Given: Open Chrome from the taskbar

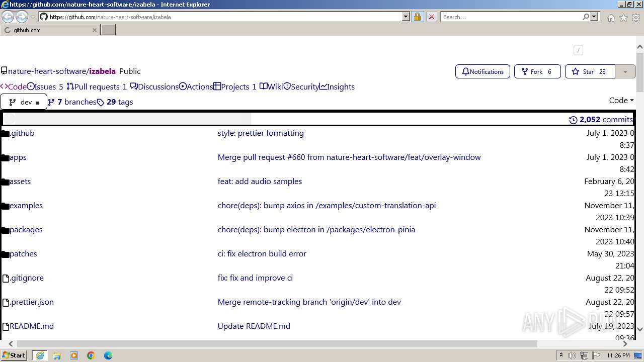Looking at the screenshot, I should 91,355.
